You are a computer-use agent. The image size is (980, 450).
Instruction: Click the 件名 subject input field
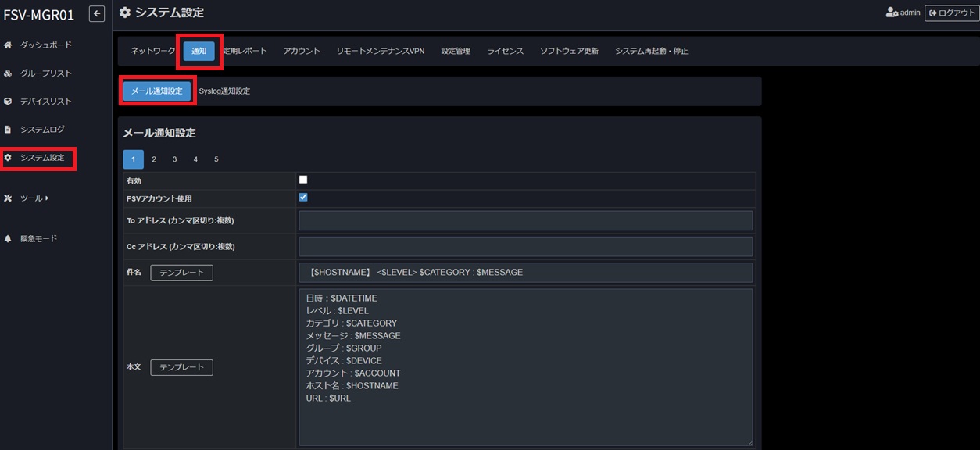[x=525, y=273]
